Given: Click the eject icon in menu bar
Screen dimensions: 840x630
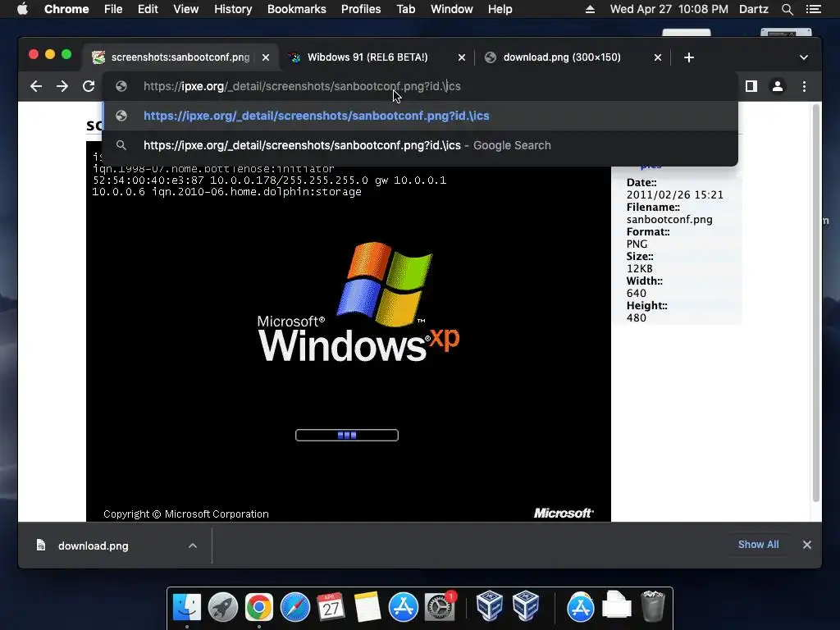Looking at the screenshot, I should 590,9.
